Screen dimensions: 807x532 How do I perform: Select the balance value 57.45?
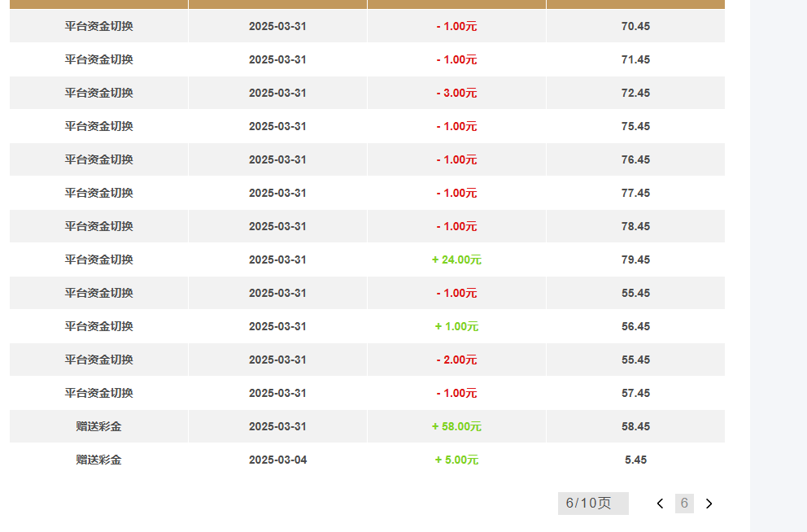(635, 393)
